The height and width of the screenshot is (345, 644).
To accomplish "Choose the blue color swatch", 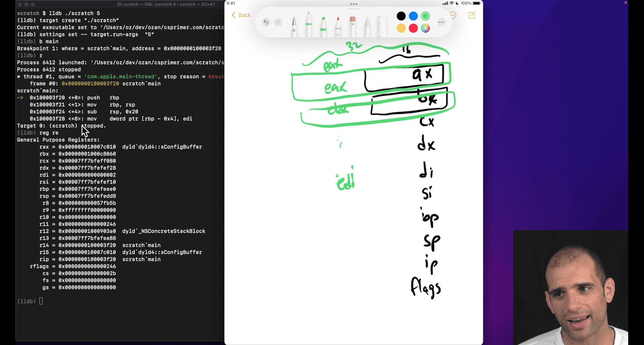I will [413, 16].
